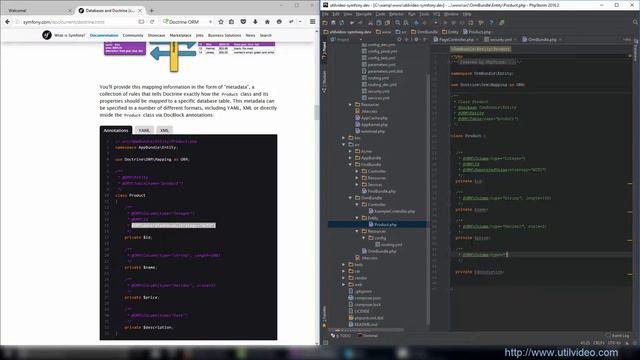Click the Copy toolbar icon
This screenshot has height=360, width=640.
click(x=379, y=23)
